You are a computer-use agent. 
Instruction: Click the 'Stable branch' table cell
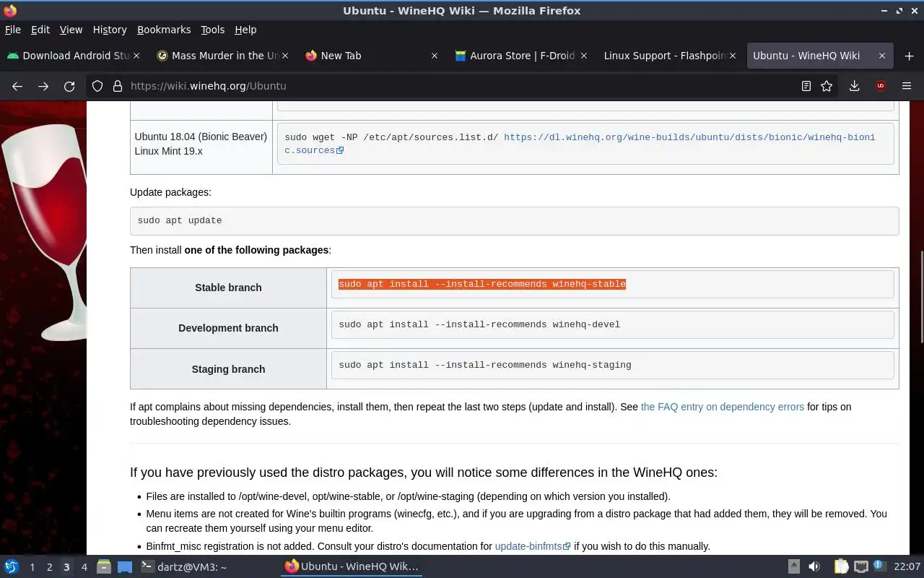point(228,288)
